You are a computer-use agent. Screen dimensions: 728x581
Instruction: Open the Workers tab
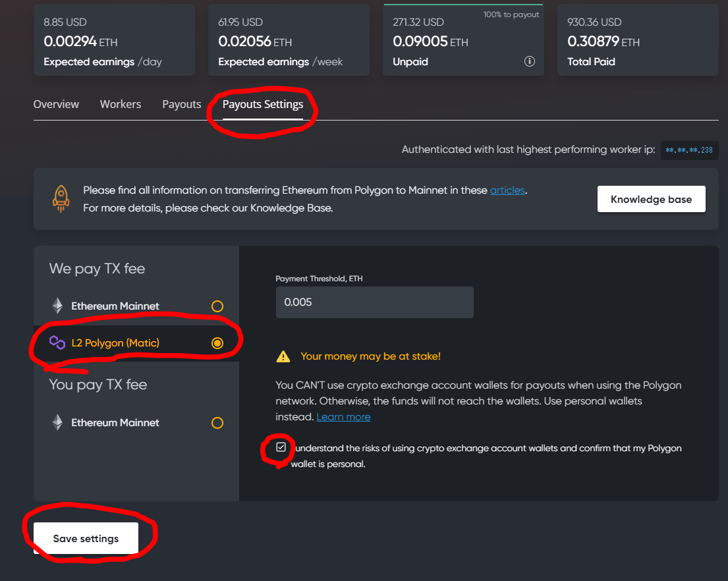point(121,104)
